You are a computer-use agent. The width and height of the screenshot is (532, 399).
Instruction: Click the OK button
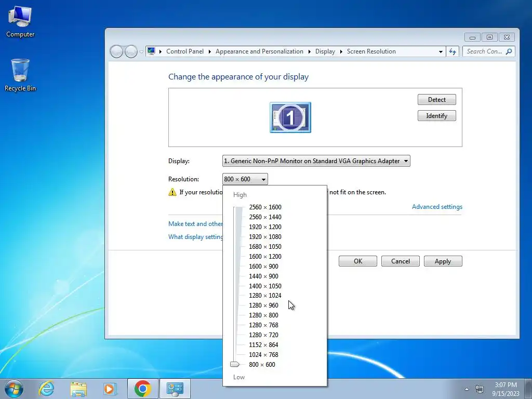coord(358,261)
